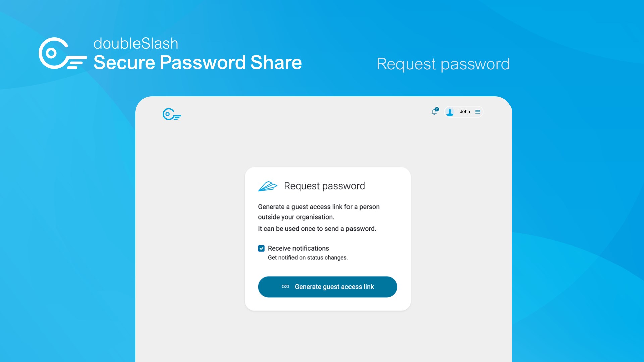Click the paper plane icon in the card
The width and height of the screenshot is (644, 362).
268,186
